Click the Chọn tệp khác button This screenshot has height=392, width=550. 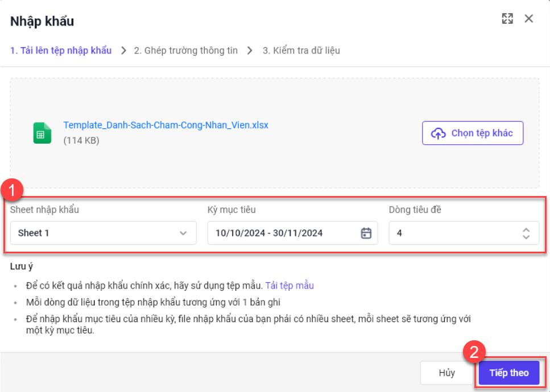[473, 133]
